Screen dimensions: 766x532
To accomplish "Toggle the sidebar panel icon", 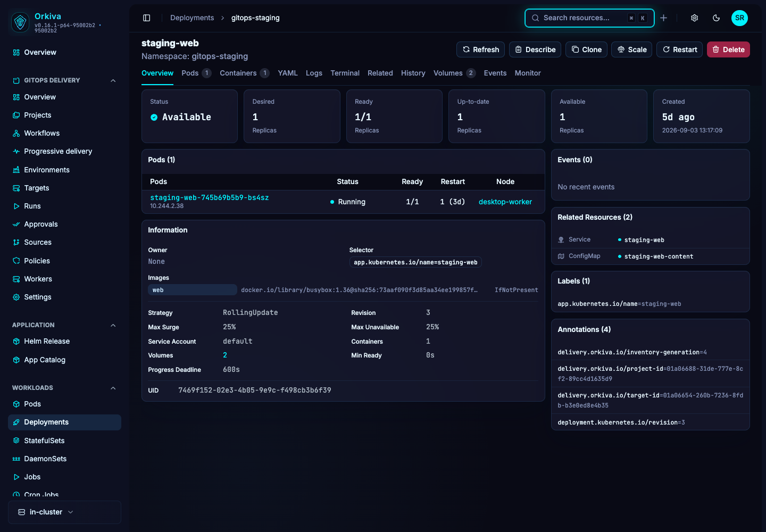I will (147, 18).
